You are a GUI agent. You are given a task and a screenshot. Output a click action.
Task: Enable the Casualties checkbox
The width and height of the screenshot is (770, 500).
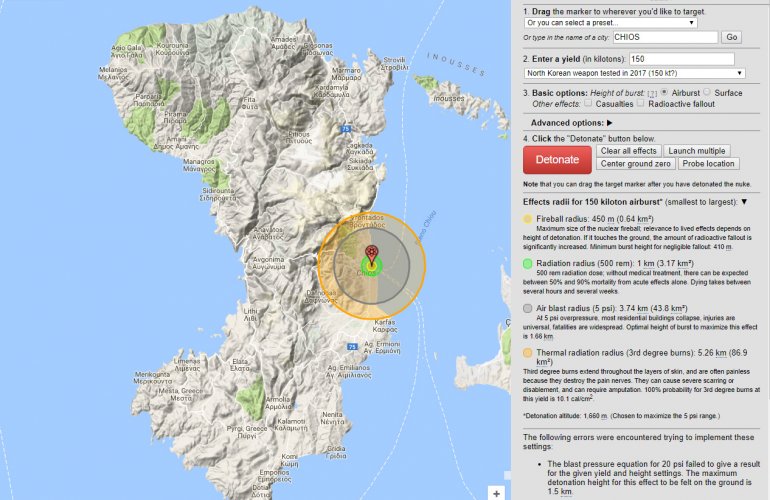click(587, 103)
